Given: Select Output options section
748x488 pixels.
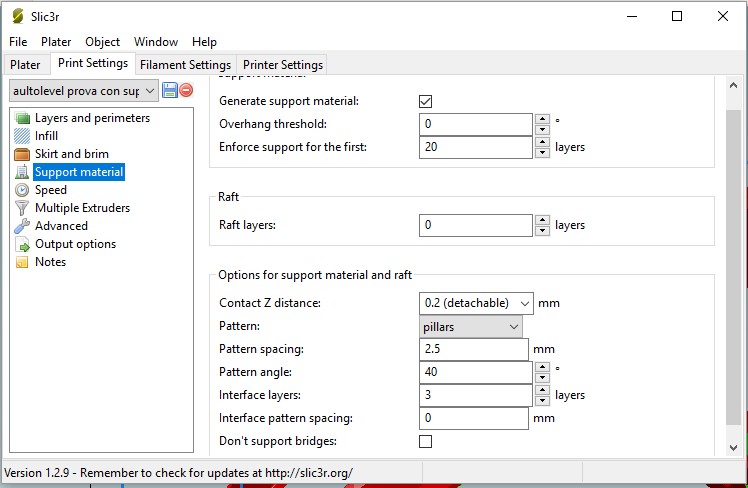Looking at the screenshot, I should 75,244.
